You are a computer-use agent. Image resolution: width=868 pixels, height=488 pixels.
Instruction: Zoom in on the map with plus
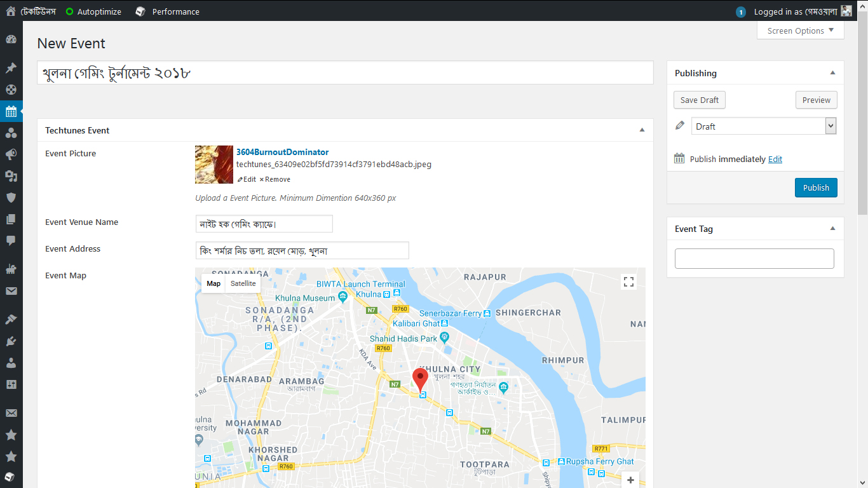tap(630, 480)
